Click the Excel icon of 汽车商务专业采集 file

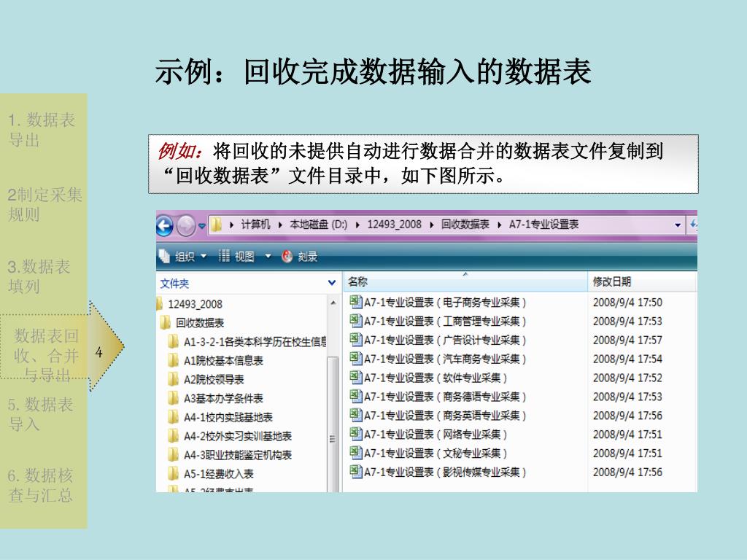355,358
